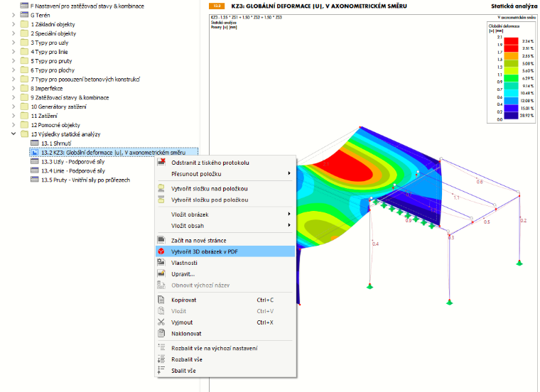Collapse the 13 Výsledky statické analýzy folder
Image resolution: width=540 pixels, height=392 pixels.
pyautogui.click(x=13, y=134)
